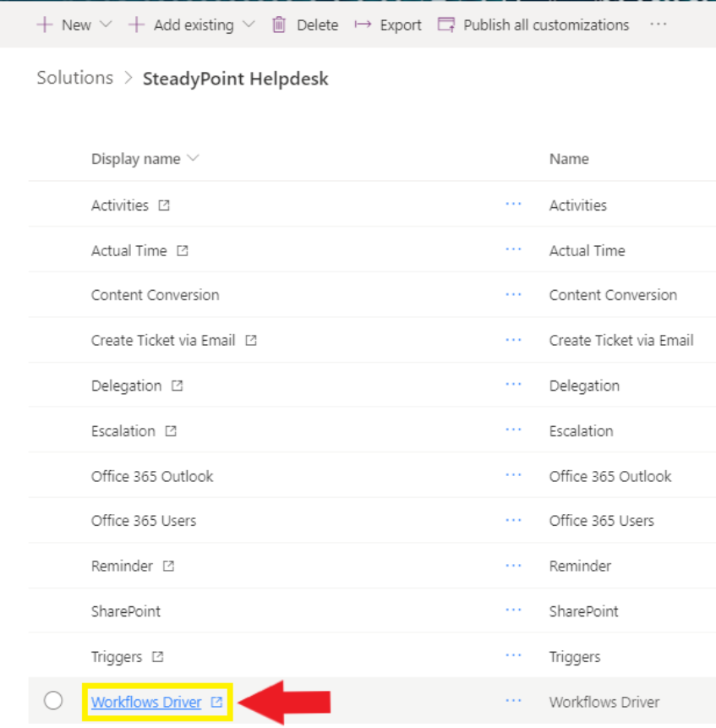Open more options for Delegation row
This screenshot has height=728, width=716.
pyautogui.click(x=513, y=385)
